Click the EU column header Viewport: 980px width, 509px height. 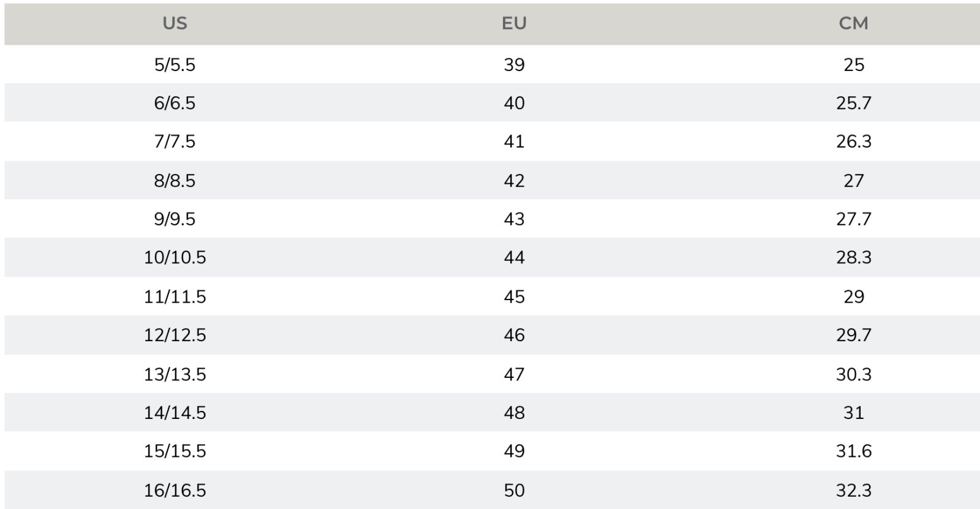pyautogui.click(x=514, y=23)
